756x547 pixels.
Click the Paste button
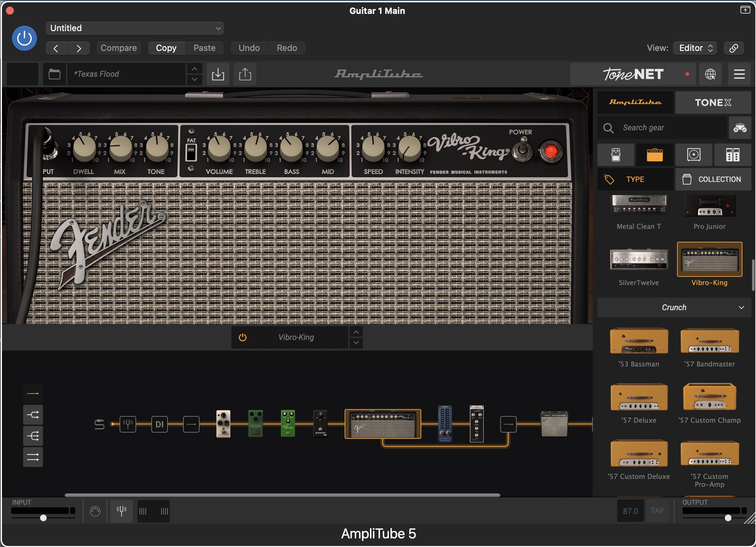pos(204,48)
